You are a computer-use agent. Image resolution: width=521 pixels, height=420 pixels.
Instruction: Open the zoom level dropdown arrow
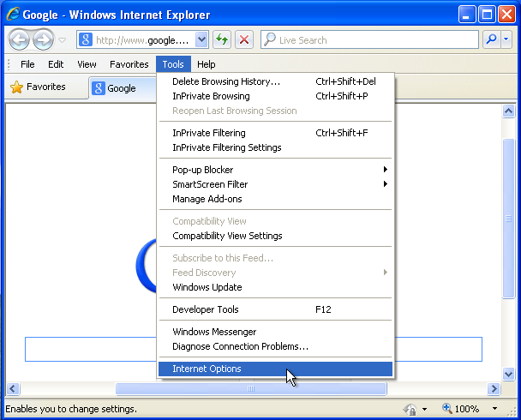pos(494,409)
